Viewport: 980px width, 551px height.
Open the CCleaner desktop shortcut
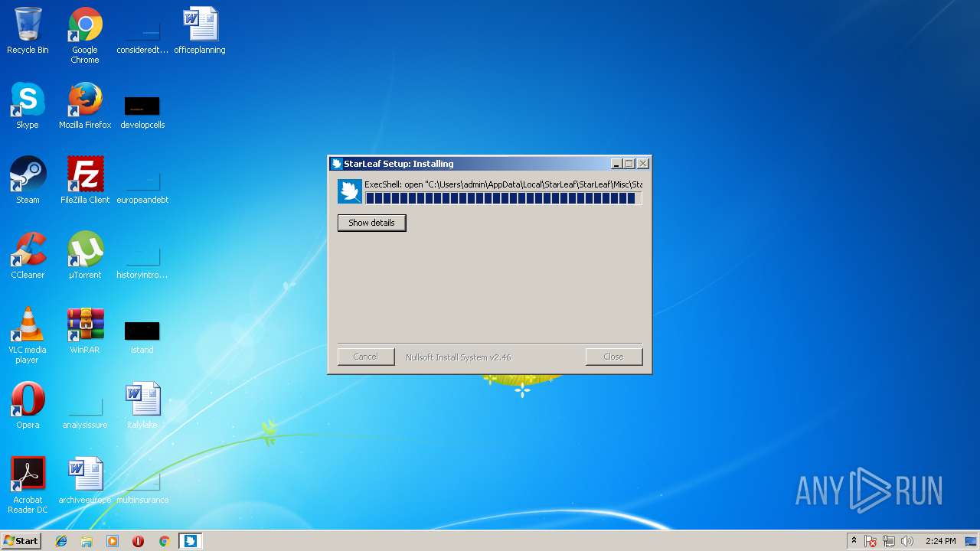click(x=28, y=256)
